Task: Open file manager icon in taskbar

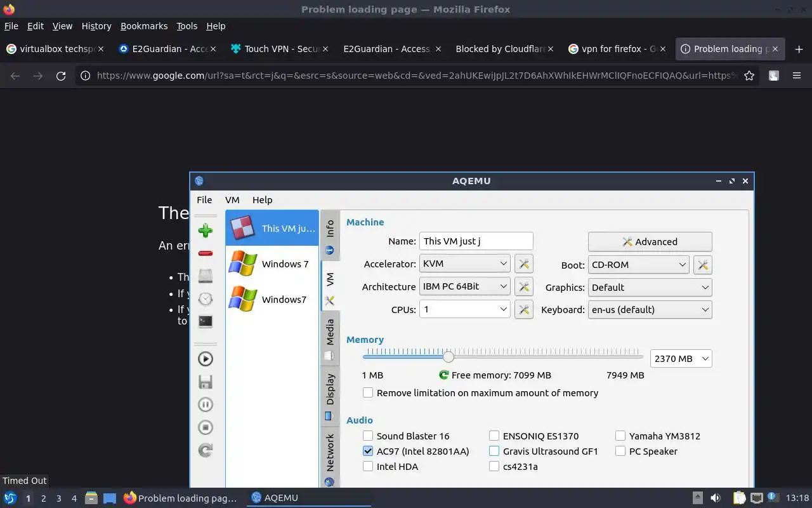Action: click(x=91, y=498)
